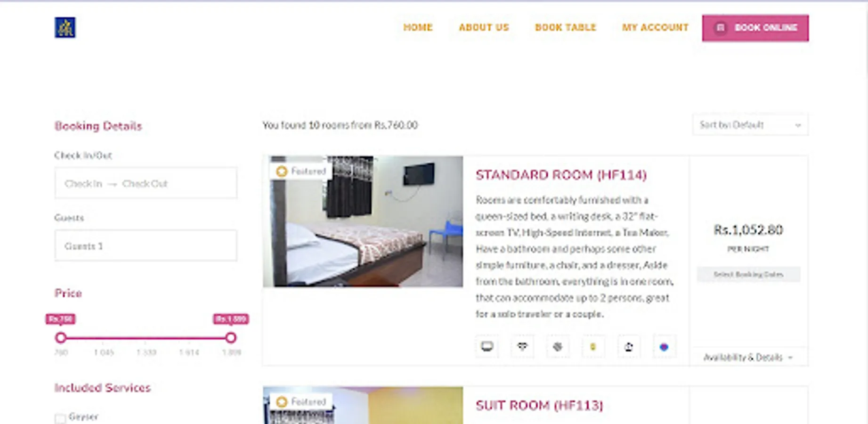The width and height of the screenshot is (868, 424).
Task: Click the blue circular amenity icon
Action: (664, 347)
